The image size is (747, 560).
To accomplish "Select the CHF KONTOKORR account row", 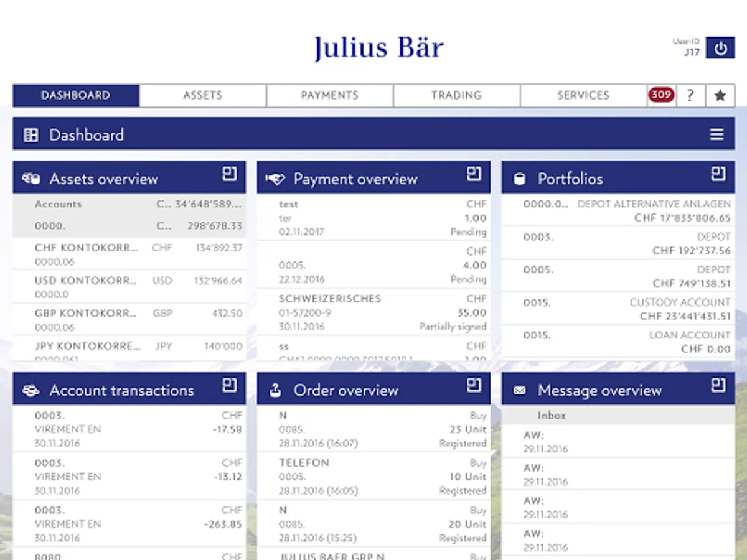I will pyautogui.click(x=129, y=254).
